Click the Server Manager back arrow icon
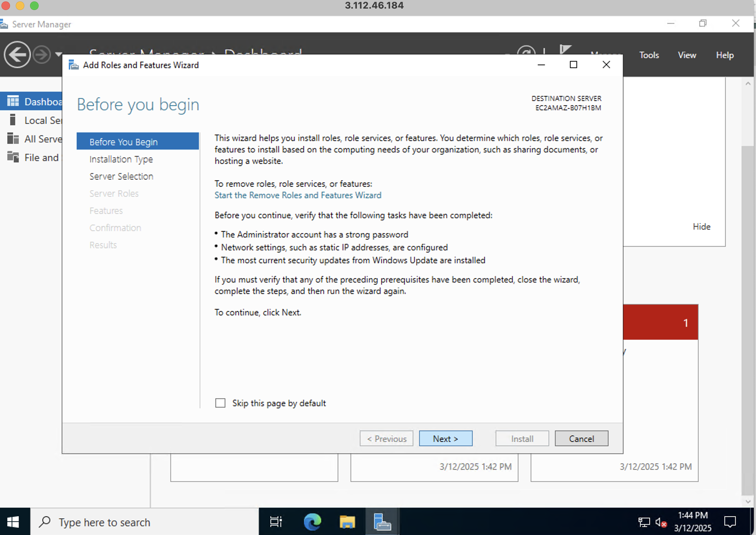756x535 pixels. coord(17,54)
